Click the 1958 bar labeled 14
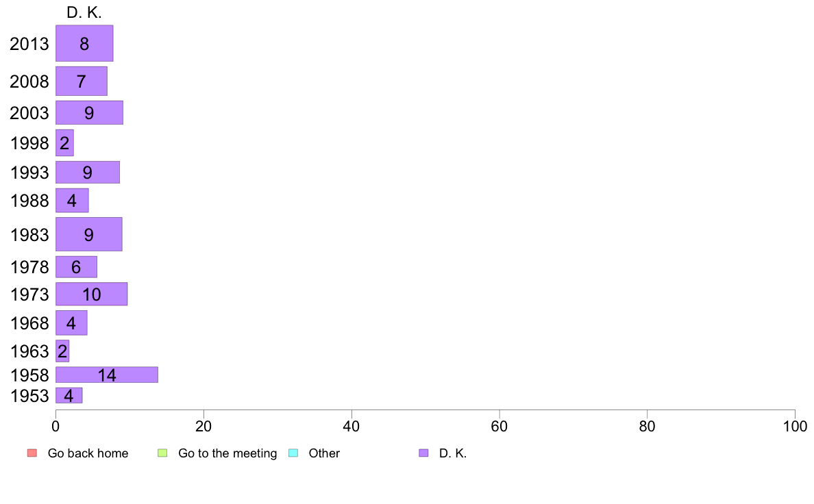The width and height of the screenshot is (814, 504). 107,375
